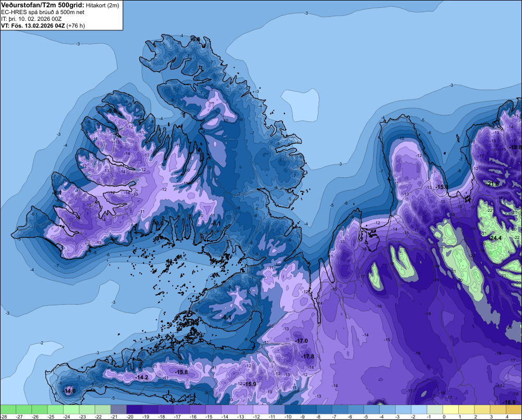Pick the -7 blue legend swatch
The width and height of the screenshot is (522, 420).
[x=340, y=410]
